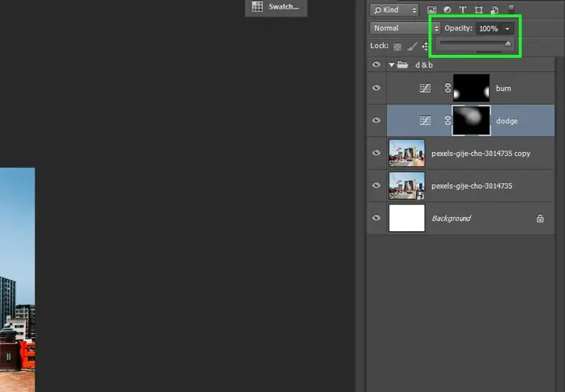Select the dodge layer name
Viewport: 565px width, 392px height.
click(507, 121)
